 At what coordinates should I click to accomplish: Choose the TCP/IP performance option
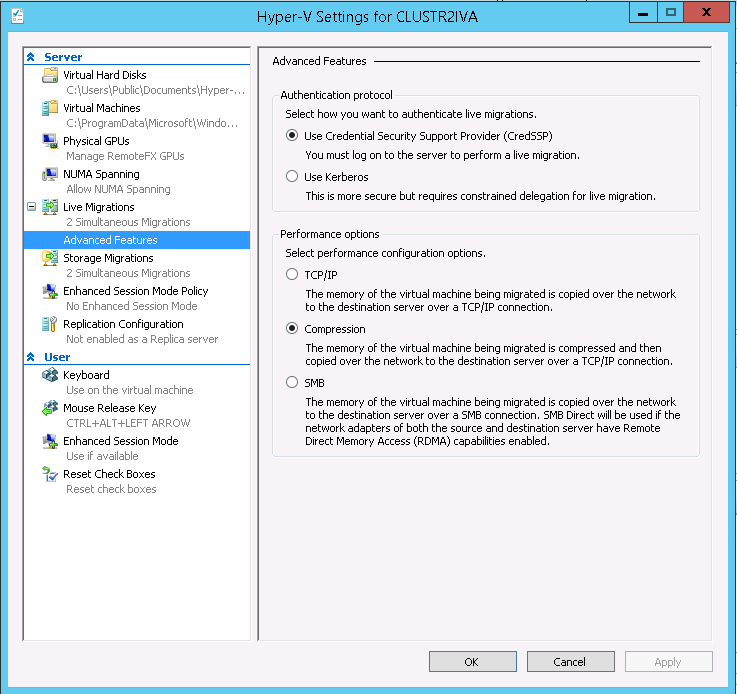point(292,274)
